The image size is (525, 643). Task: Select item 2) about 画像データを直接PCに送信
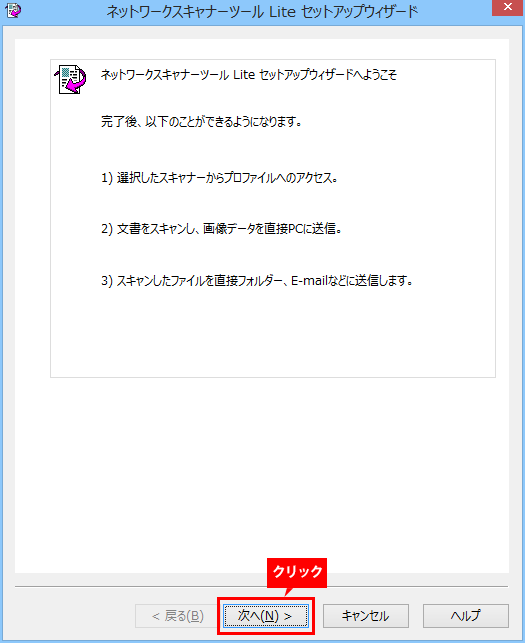pos(221,228)
